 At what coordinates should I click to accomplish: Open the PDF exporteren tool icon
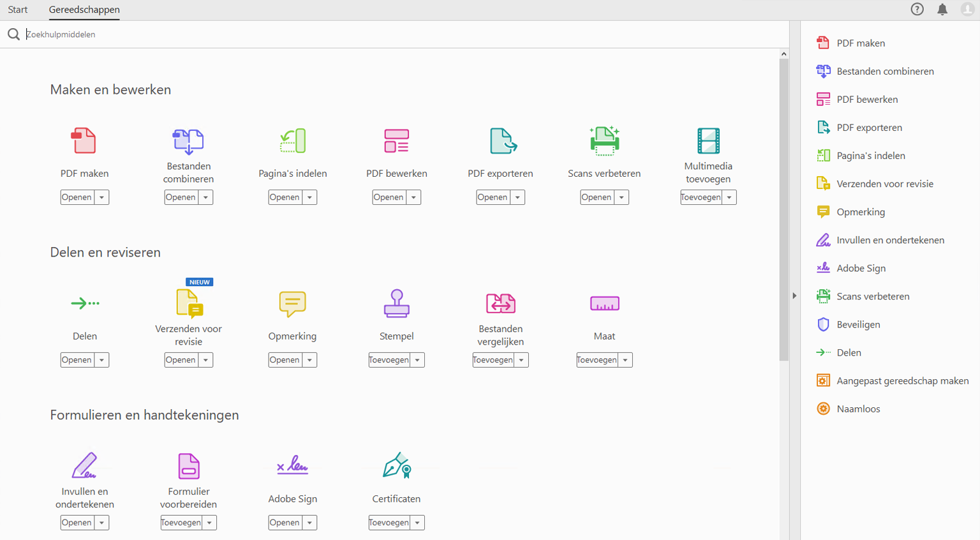[x=503, y=140]
